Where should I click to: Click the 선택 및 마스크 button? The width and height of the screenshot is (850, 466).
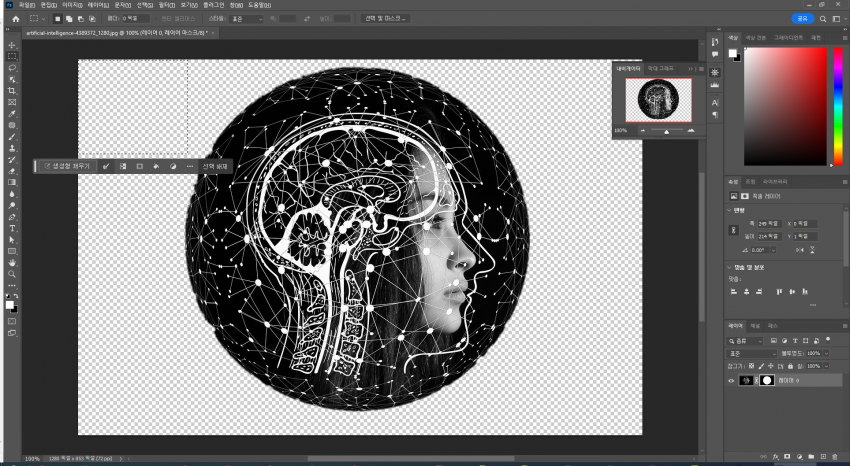click(x=384, y=18)
